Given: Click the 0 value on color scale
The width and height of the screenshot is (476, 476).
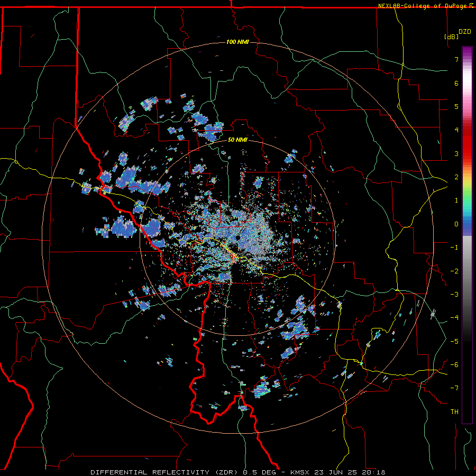Looking at the screenshot, I should [456, 224].
